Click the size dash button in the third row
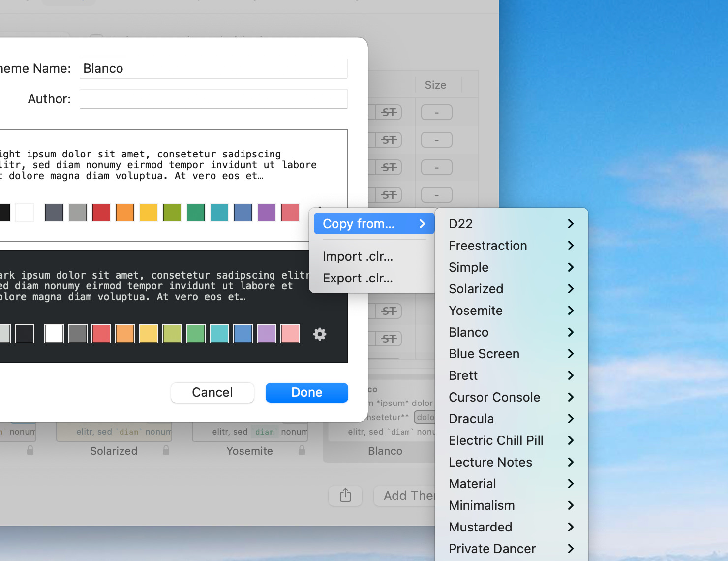This screenshot has height=561, width=728. click(x=436, y=167)
